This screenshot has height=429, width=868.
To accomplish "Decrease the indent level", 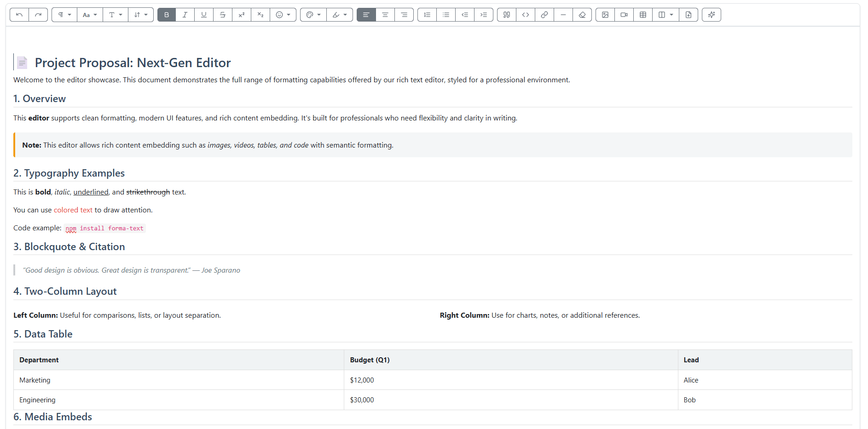I will point(465,15).
